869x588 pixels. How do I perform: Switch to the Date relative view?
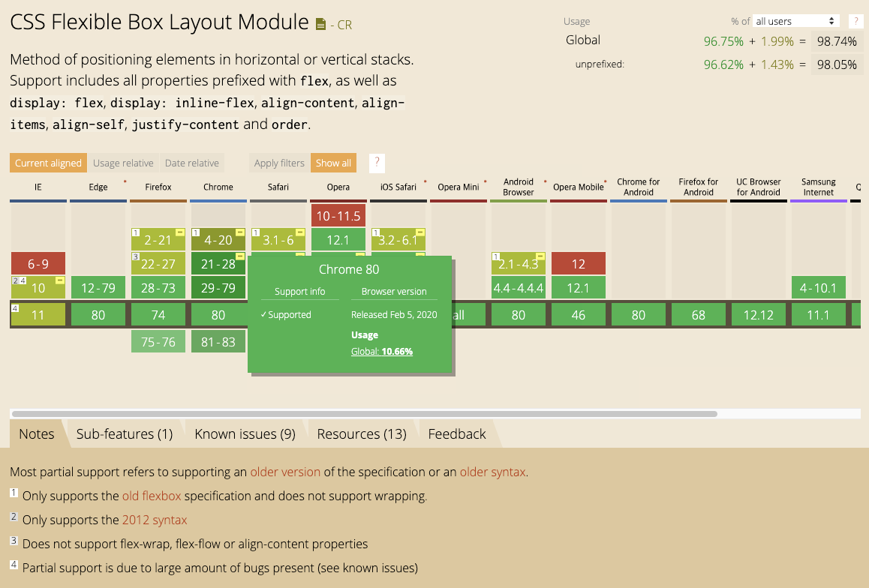[192, 163]
